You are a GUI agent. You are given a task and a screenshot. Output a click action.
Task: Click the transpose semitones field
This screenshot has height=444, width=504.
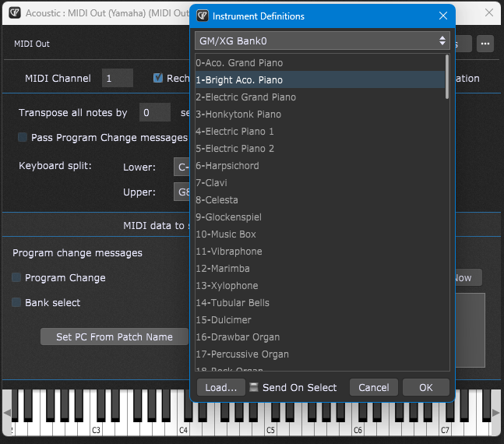click(x=154, y=112)
